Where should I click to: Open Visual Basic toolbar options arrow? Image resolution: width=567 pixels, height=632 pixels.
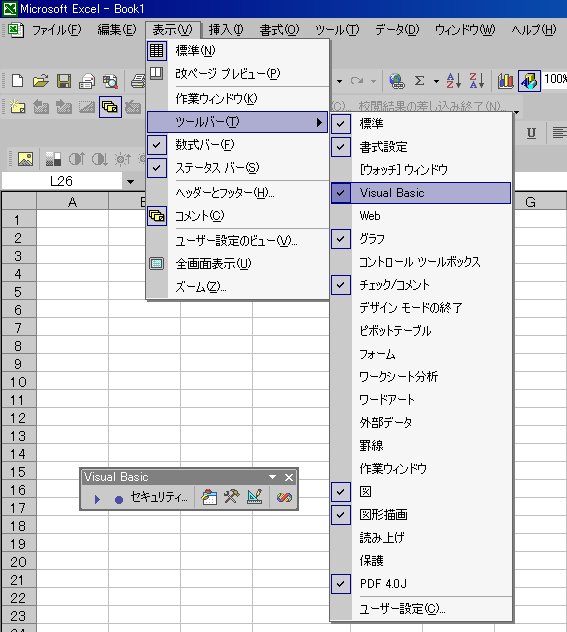point(272,478)
